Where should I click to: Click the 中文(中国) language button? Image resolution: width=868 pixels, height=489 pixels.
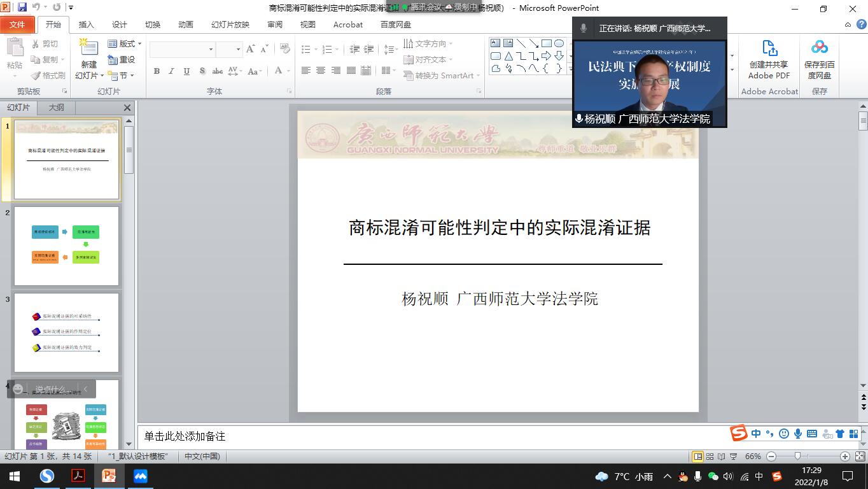[x=202, y=457]
